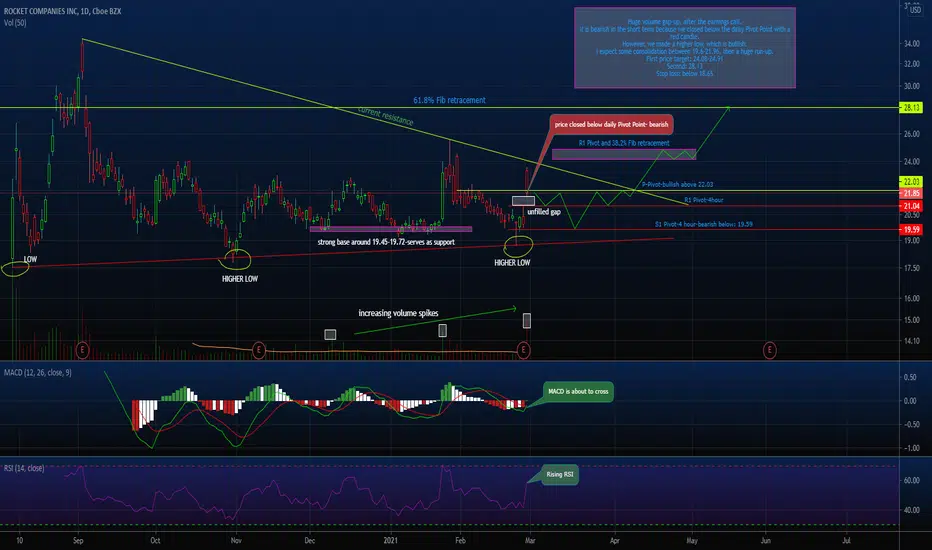Image resolution: width=932 pixels, height=550 pixels.
Task: Click the 'Mar' label on time axis
Action: pos(530,540)
